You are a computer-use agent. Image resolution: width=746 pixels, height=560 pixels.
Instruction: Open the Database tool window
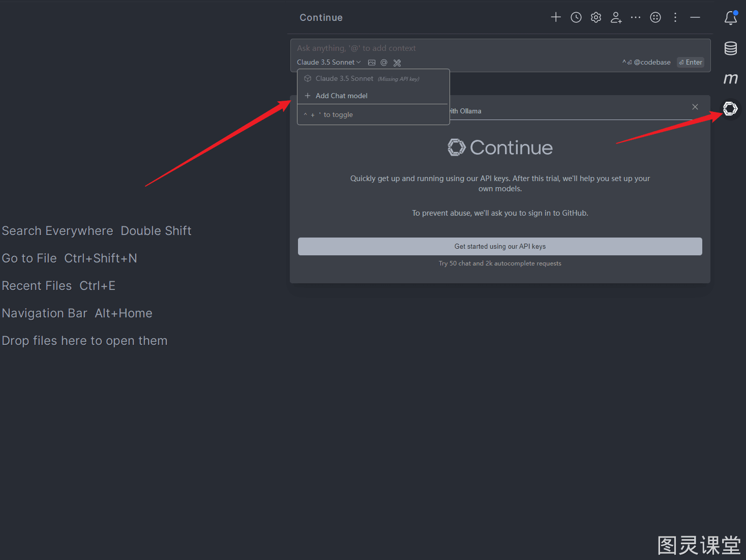tap(731, 48)
